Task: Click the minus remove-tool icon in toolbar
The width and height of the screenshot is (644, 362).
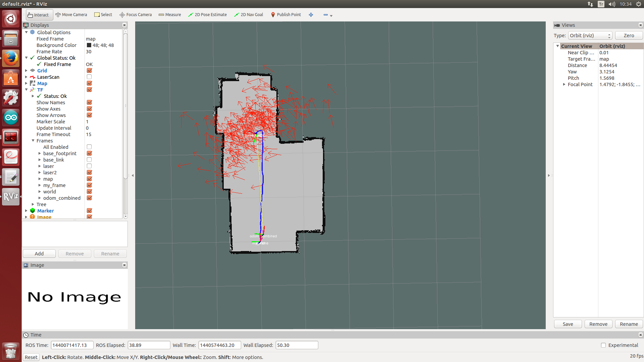Action: point(326,15)
